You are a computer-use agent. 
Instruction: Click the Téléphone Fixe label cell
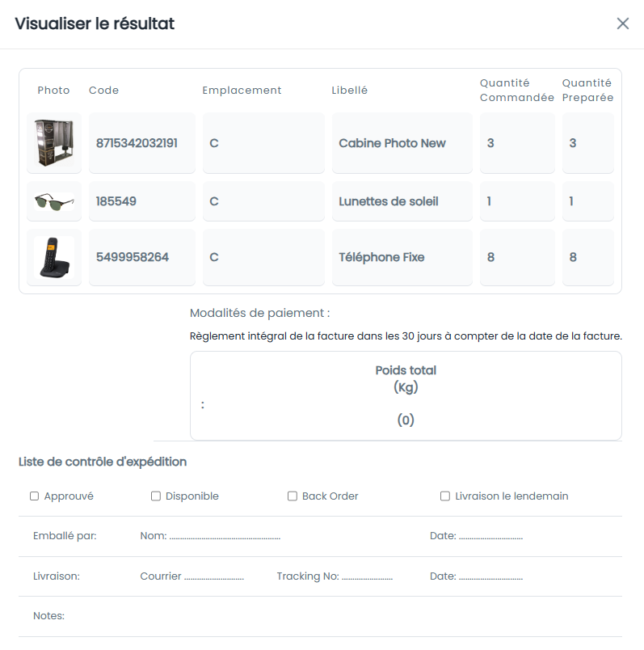pos(402,257)
